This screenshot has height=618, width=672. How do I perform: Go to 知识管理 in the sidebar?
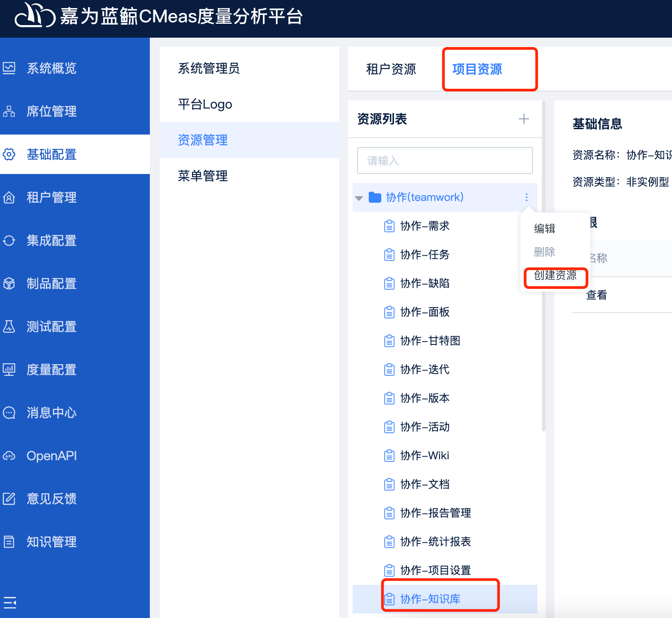(x=75, y=542)
